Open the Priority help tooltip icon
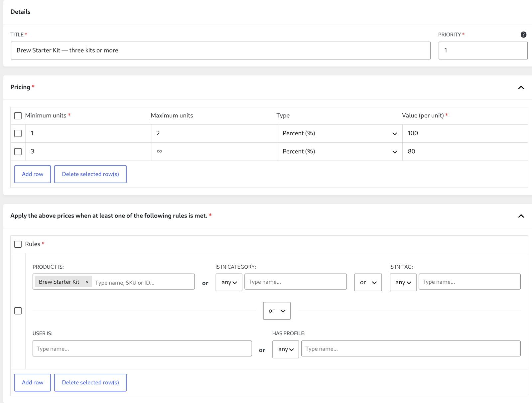Image resolution: width=532 pixels, height=403 pixels. 523,35
